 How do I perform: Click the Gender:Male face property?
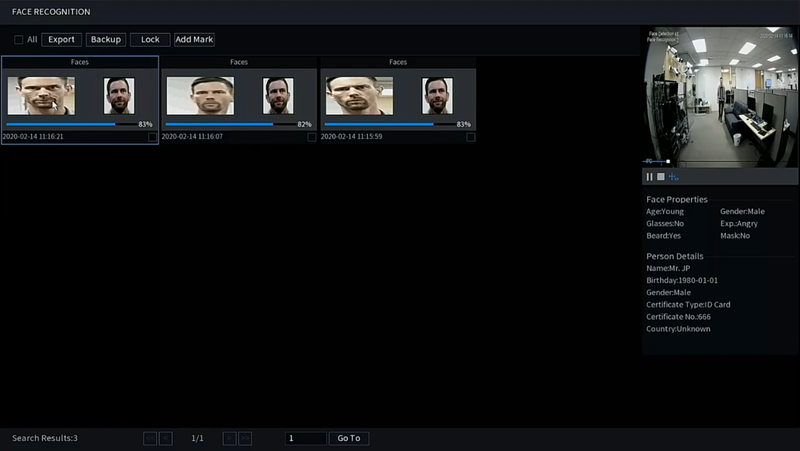742,211
